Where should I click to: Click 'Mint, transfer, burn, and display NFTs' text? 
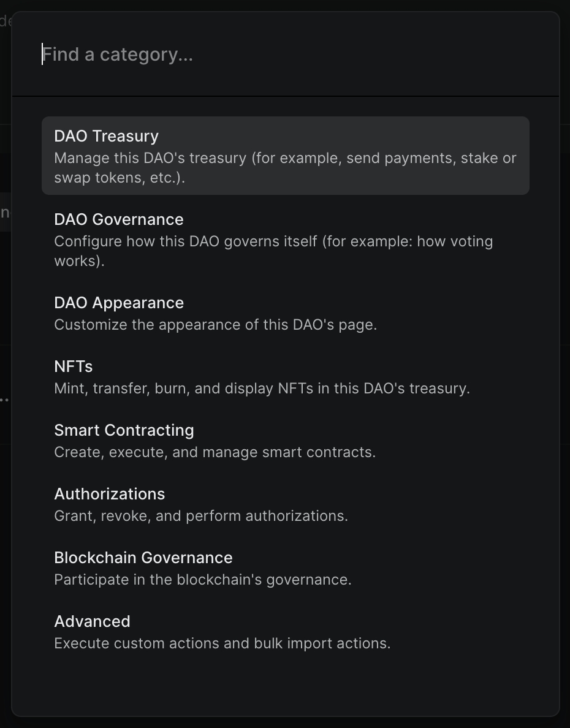262,389
